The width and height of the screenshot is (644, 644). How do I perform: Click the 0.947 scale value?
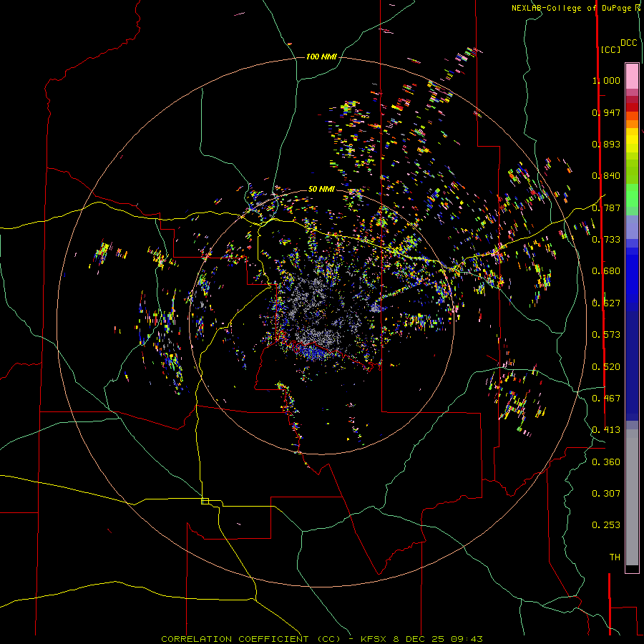(x=606, y=112)
